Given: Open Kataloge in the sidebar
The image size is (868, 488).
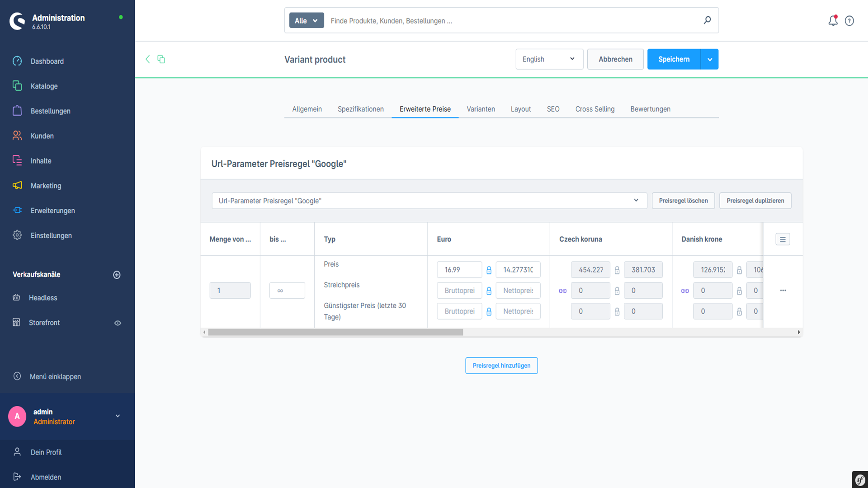Looking at the screenshot, I should pos(44,86).
